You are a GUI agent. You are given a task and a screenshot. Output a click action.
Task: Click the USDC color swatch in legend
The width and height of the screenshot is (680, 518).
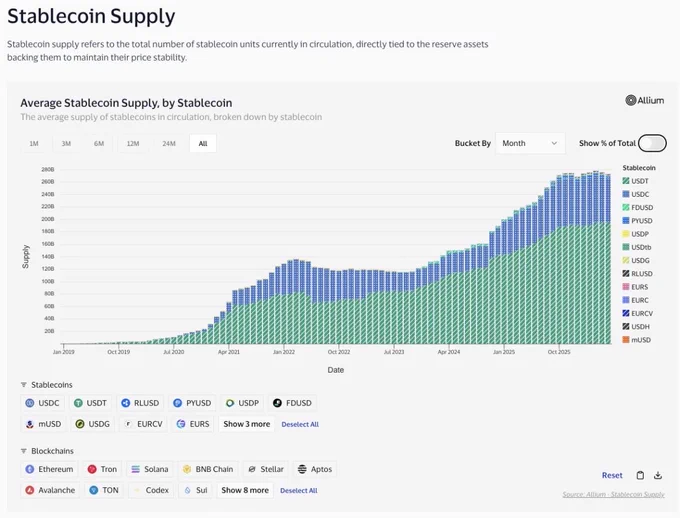click(626, 194)
